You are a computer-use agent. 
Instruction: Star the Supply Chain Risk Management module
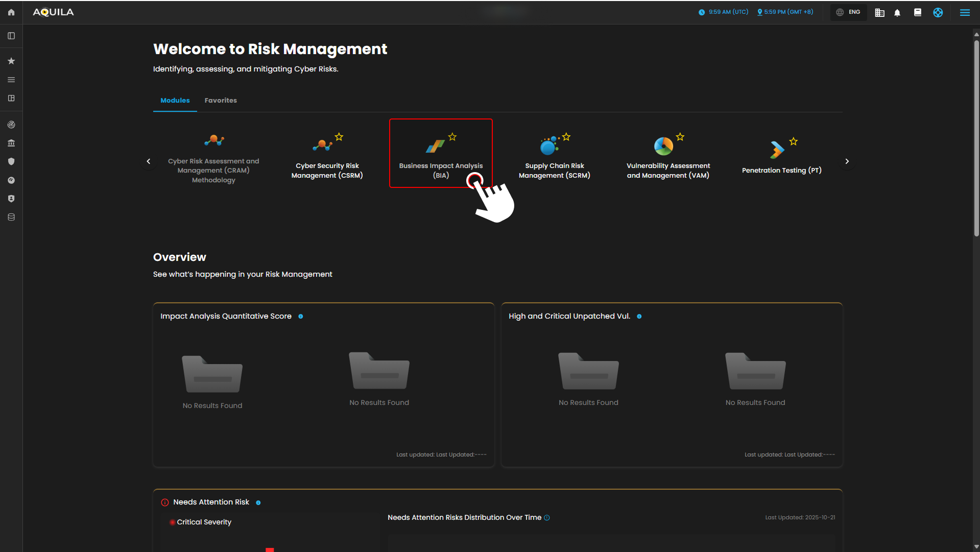point(566,137)
